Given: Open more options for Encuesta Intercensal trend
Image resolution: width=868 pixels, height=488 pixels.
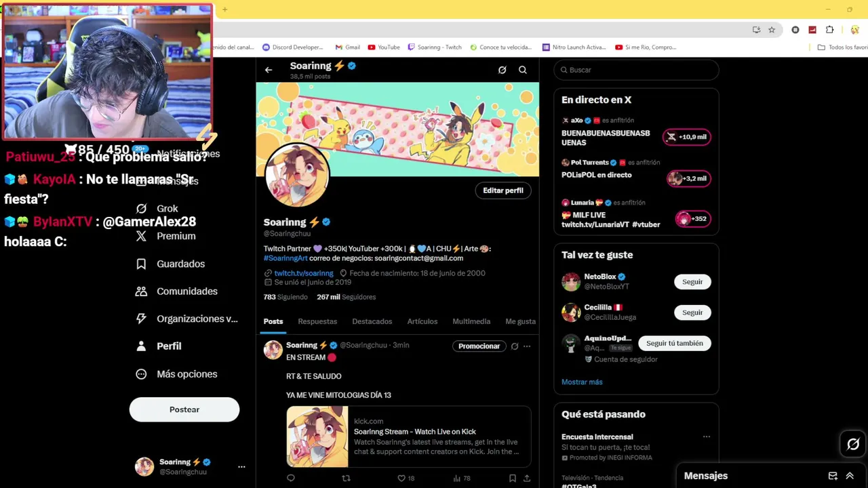Looking at the screenshot, I should [707, 437].
